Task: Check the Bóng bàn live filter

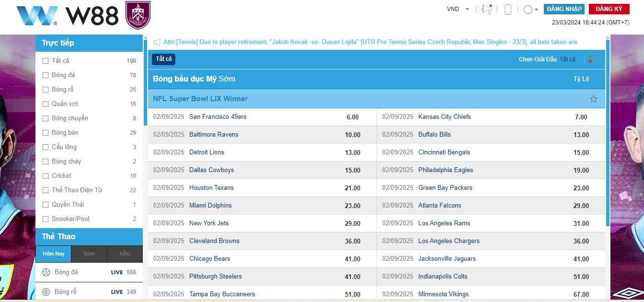Action: 46,133
